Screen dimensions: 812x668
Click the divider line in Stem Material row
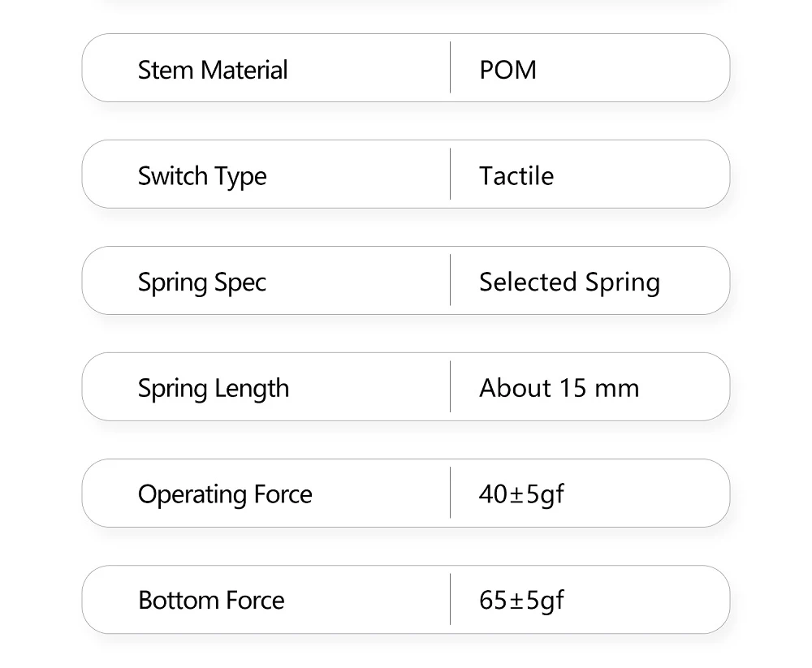click(450, 67)
